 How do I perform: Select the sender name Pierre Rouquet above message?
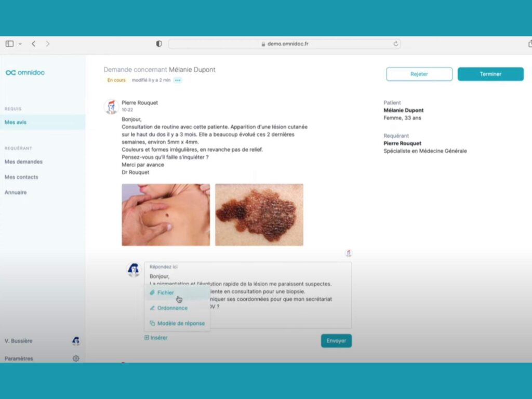coord(140,102)
